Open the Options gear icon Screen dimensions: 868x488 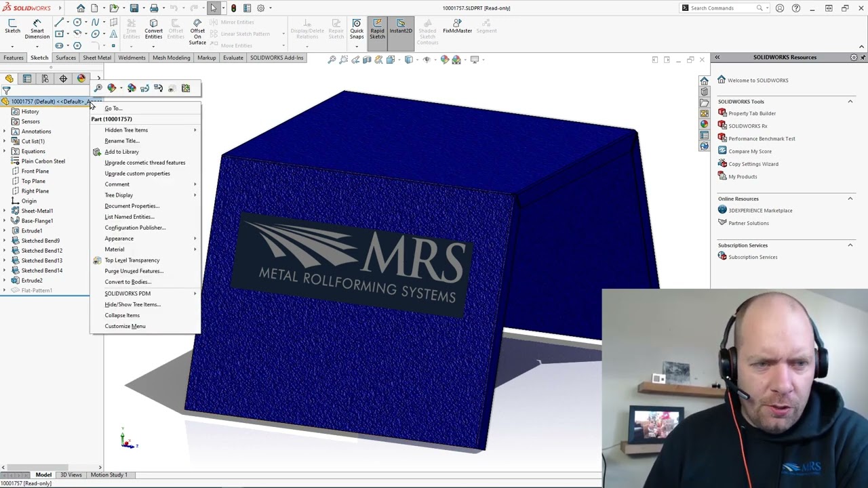tap(260, 8)
